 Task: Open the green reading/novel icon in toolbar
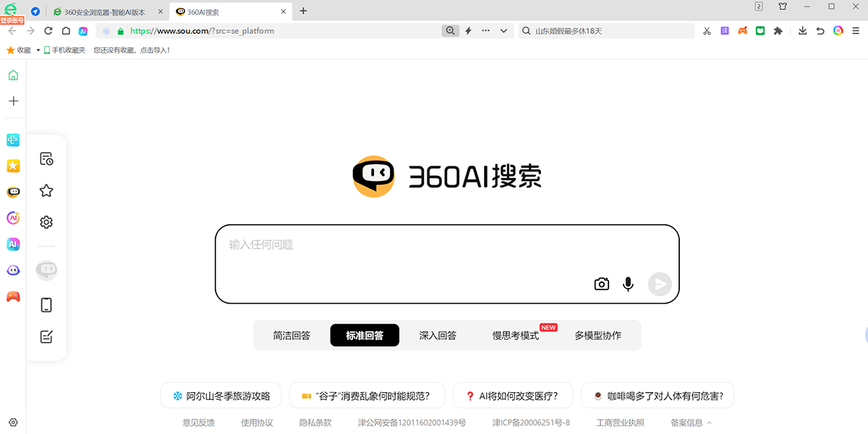[760, 30]
